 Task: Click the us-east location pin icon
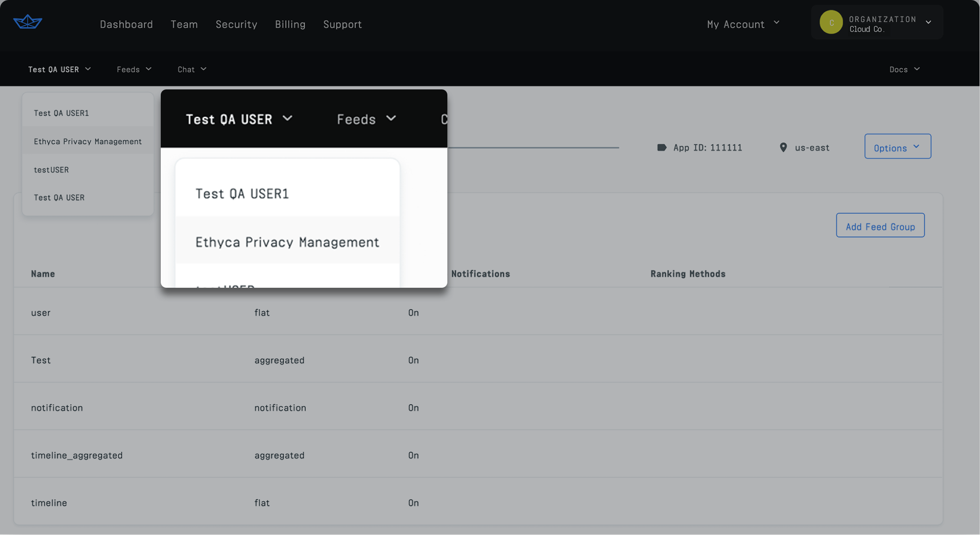[783, 148]
